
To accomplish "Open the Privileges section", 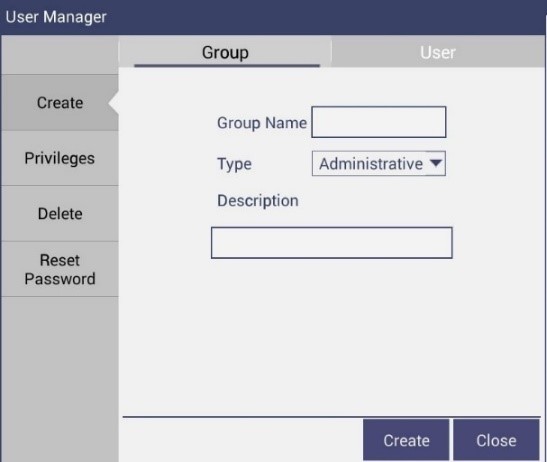I will click(60, 158).
